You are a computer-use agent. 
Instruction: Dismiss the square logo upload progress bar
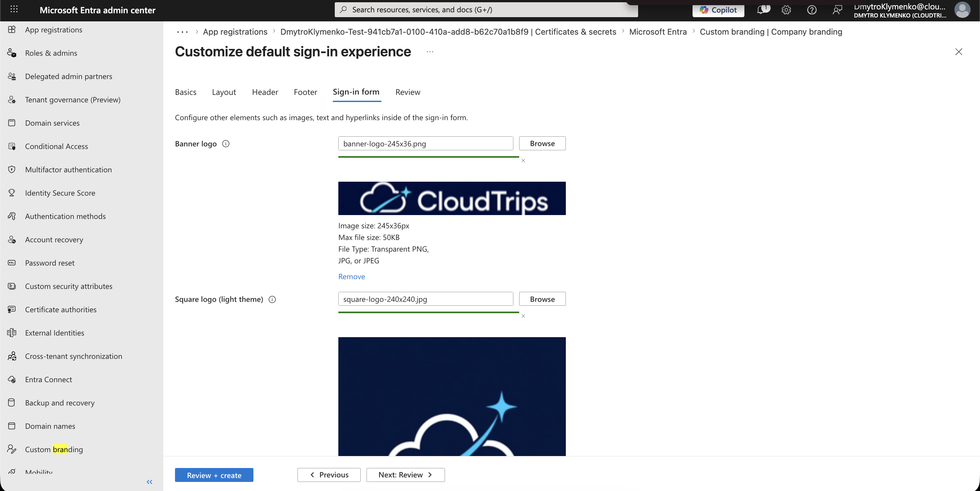[x=523, y=316]
